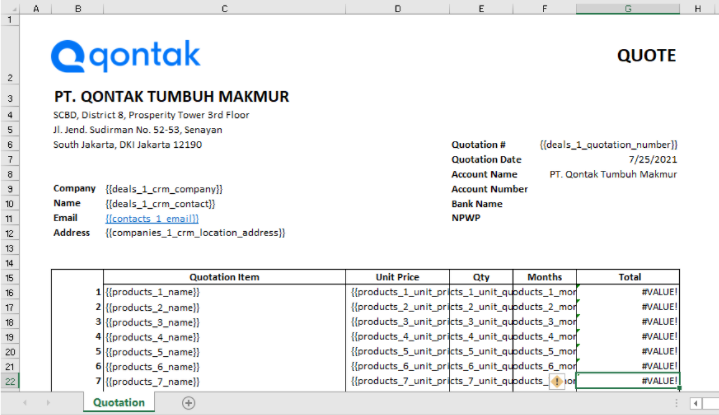Screen dimensions: 719x415
Task: Click the sheet tab bar options dots
Action: 676,403
